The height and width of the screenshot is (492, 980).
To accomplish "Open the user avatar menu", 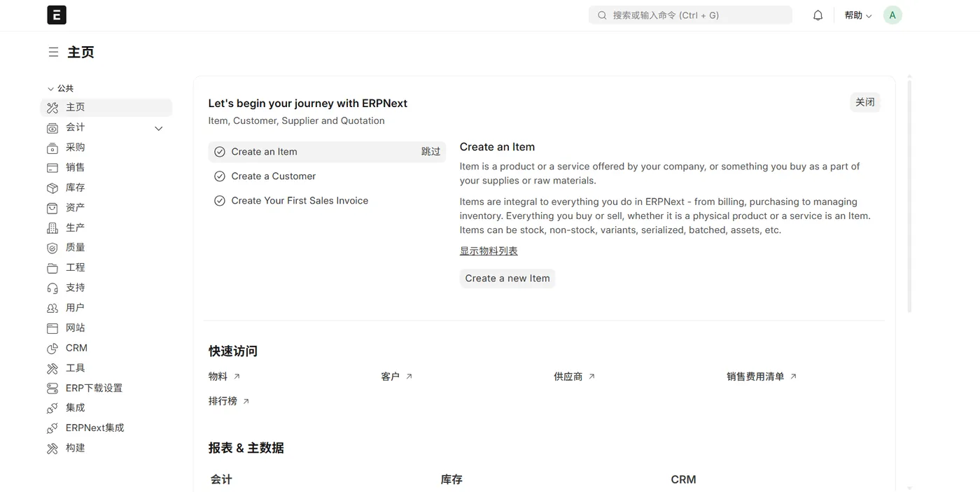I will pyautogui.click(x=892, y=15).
